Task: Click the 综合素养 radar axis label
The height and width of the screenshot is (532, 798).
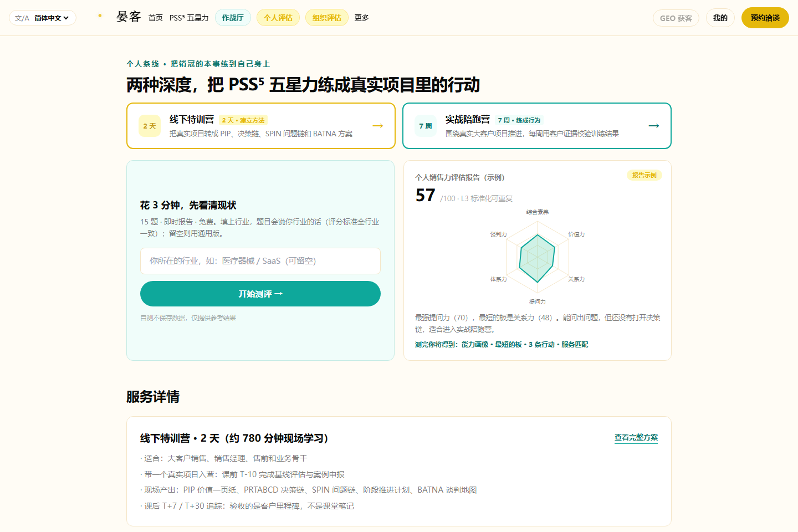Action: pos(538,212)
